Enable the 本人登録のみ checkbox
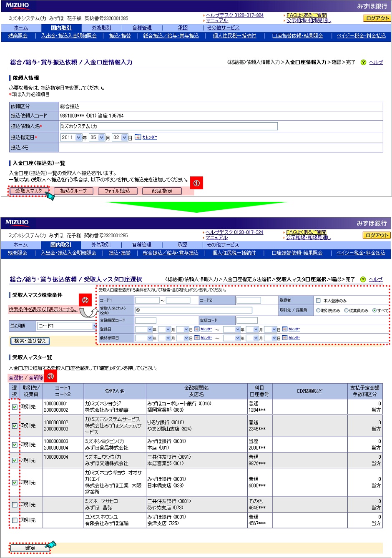Viewport: 392px width, 558px height. coord(318,300)
